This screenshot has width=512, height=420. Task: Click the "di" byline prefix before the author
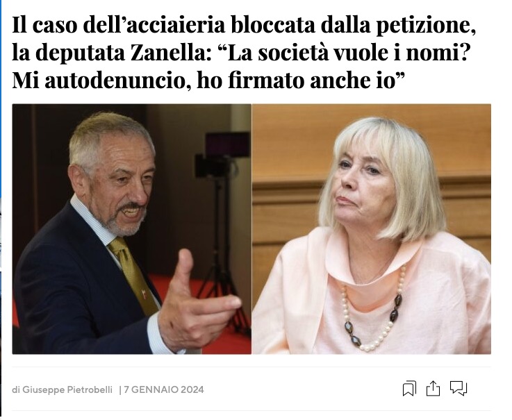pos(16,389)
